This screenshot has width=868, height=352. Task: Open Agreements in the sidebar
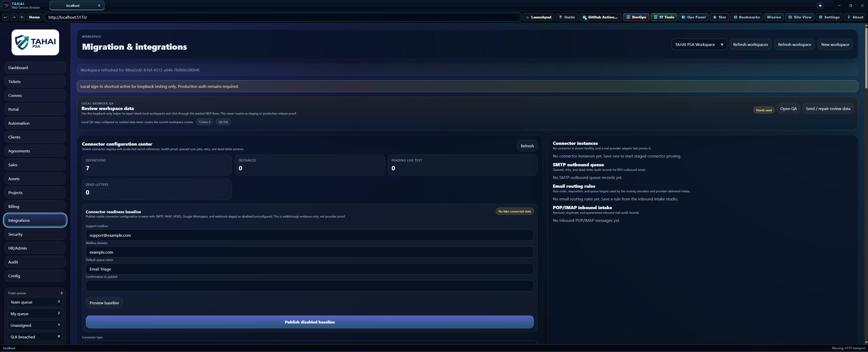tap(35, 151)
